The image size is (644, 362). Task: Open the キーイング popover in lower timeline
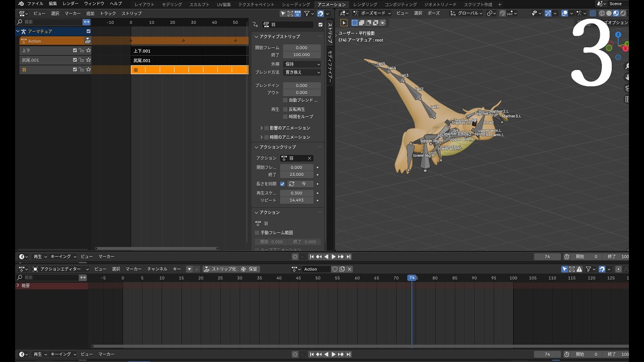pos(63,354)
